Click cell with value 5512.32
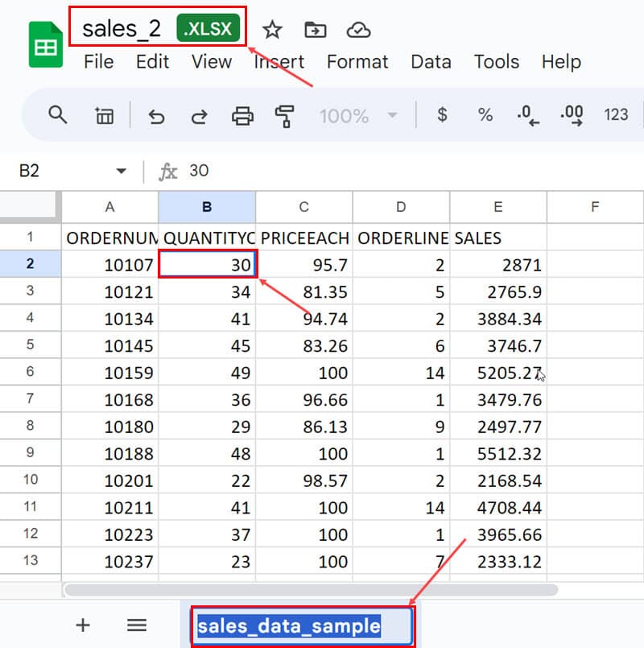644x648 pixels. click(498, 453)
